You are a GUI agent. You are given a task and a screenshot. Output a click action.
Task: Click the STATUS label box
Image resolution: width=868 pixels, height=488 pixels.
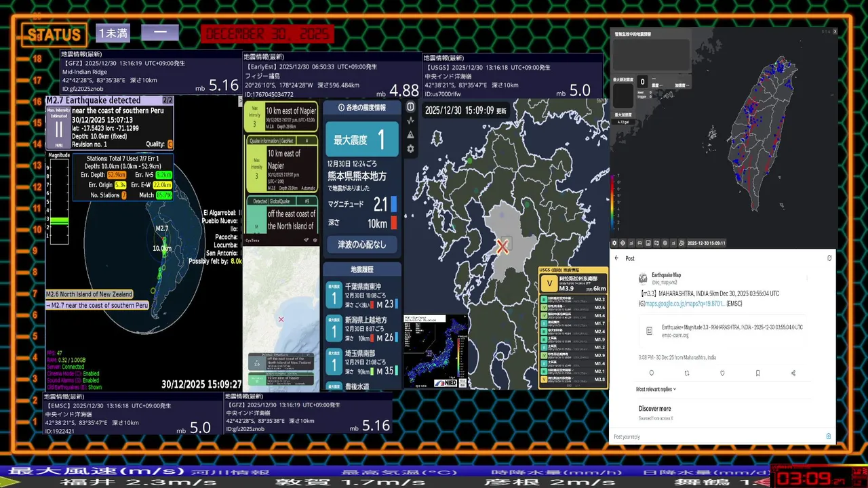(x=54, y=35)
